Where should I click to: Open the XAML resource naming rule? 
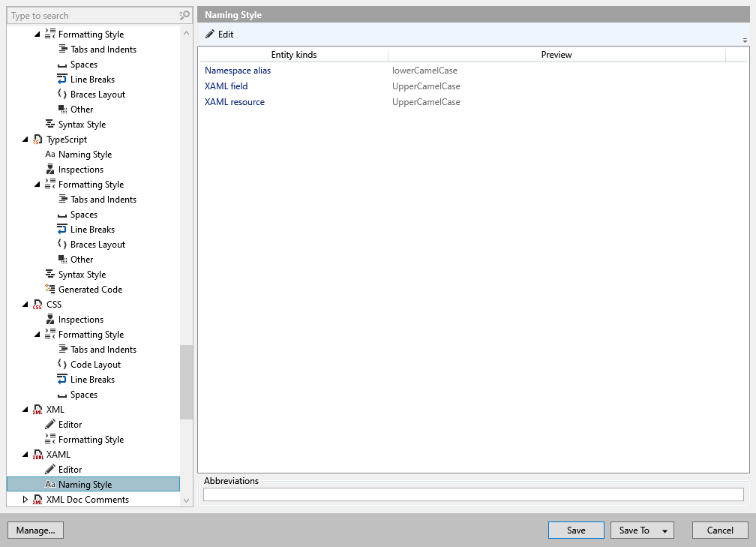(x=236, y=101)
